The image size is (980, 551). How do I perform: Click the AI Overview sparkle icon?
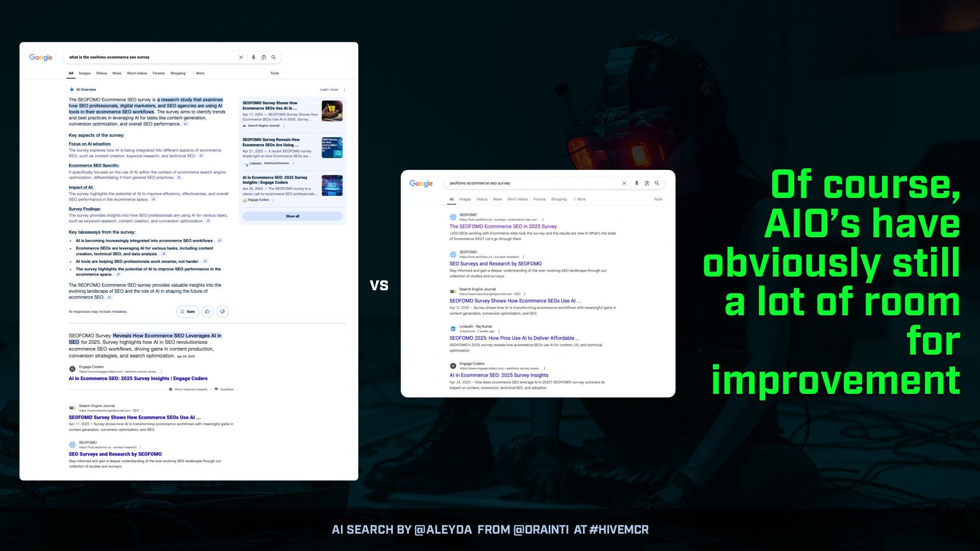coord(71,90)
